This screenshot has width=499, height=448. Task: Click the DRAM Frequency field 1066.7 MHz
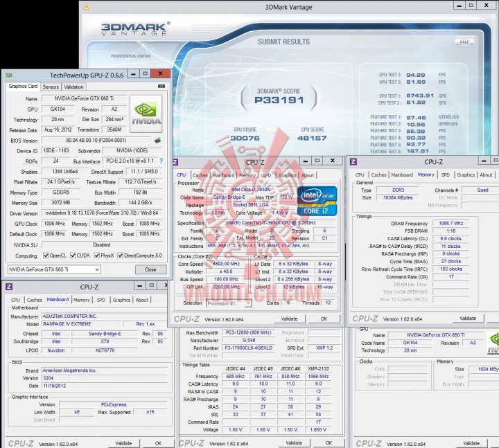click(x=450, y=223)
